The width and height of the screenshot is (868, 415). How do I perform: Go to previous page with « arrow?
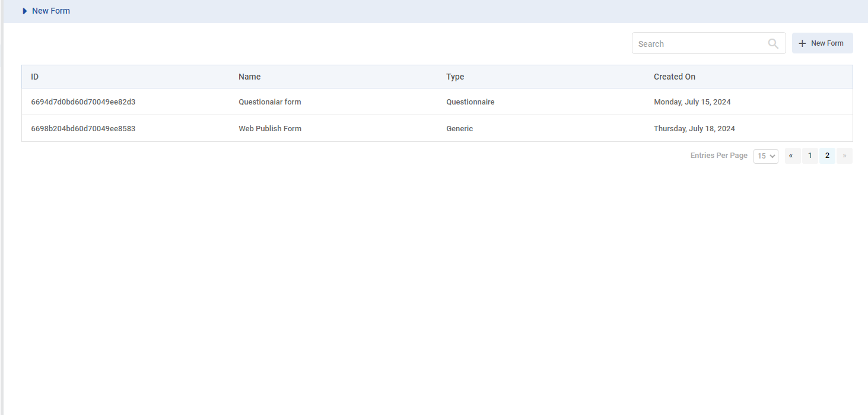click(792, 156)
